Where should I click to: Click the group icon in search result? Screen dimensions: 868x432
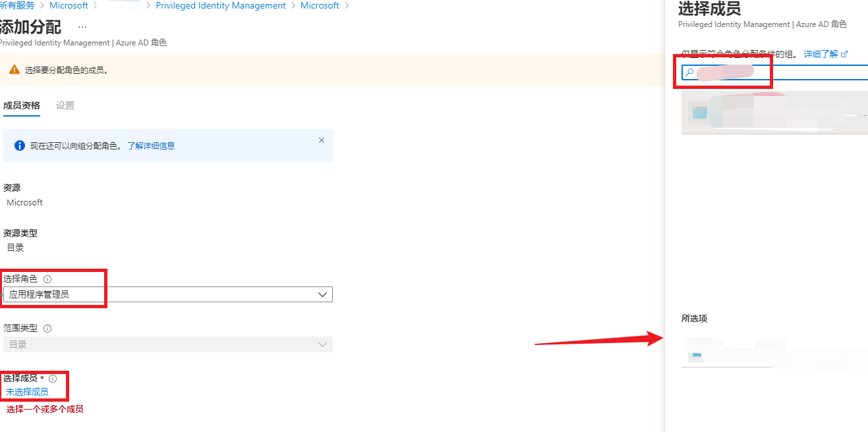[x=699, y=113]
